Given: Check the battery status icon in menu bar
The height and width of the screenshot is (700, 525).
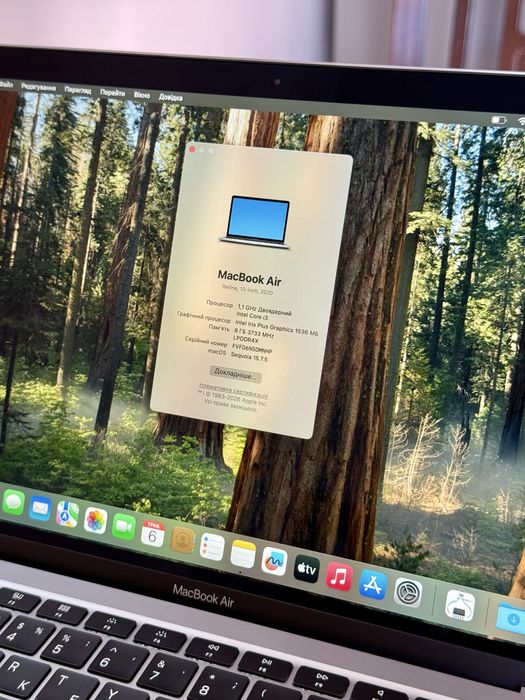Looking at the screenshot, I should click(499, 120).
